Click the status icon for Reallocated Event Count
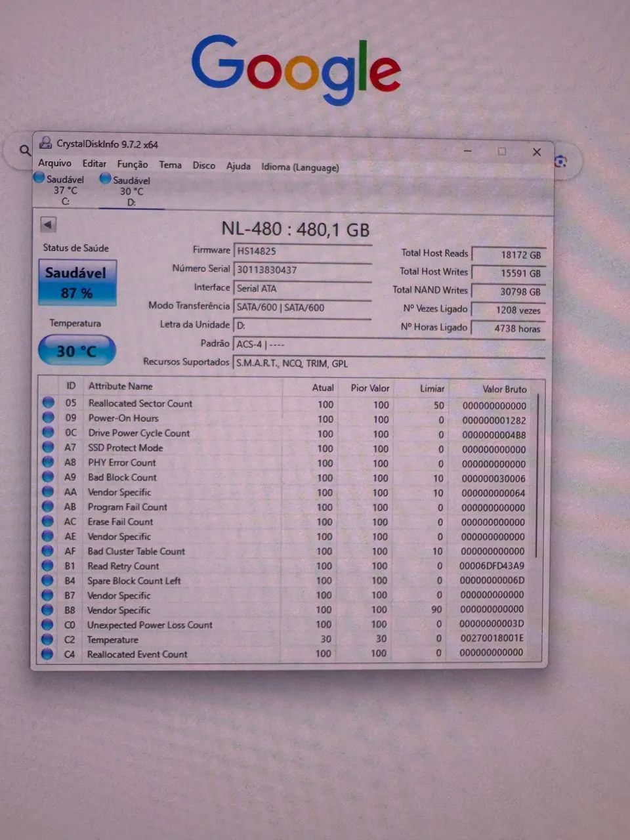 (x=47, y=654)
